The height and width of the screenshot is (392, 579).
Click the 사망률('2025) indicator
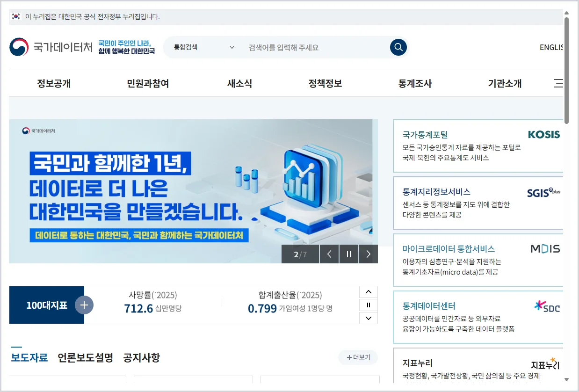152,302
